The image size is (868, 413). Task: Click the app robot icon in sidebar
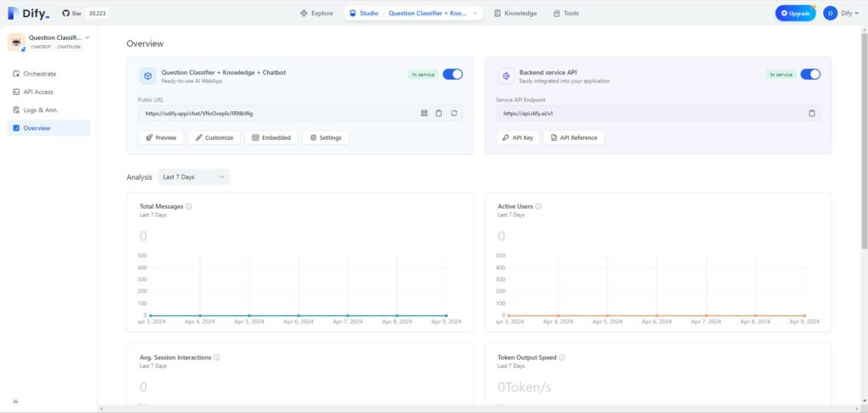(x=16, y=42)
